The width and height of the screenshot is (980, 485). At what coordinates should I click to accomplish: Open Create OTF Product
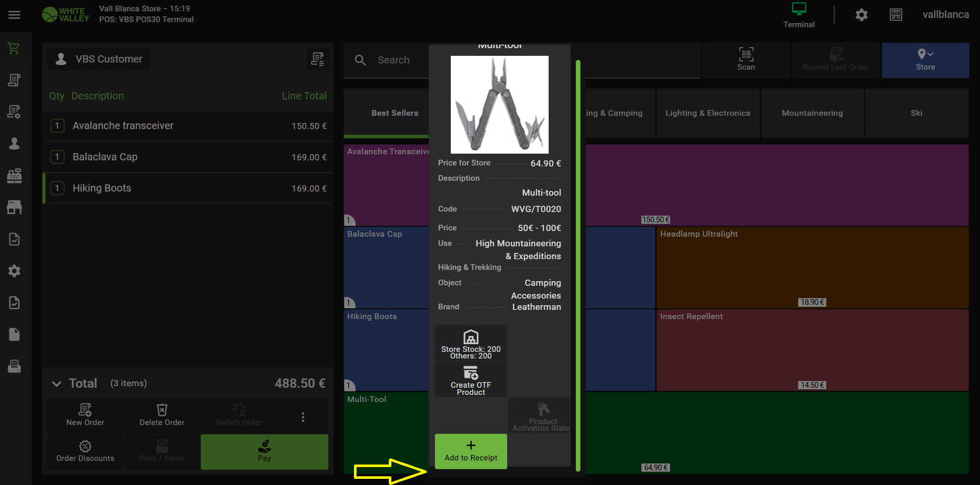point(471,379)
